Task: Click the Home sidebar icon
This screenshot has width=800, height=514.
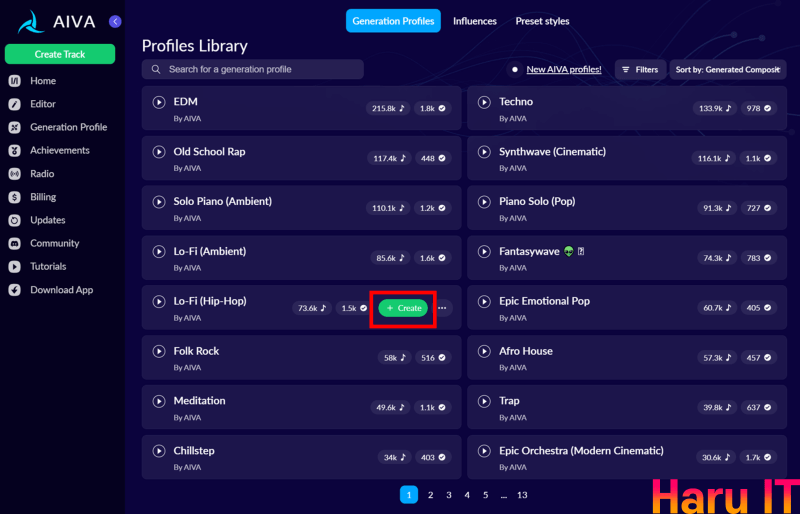Action: click(15, 81)
